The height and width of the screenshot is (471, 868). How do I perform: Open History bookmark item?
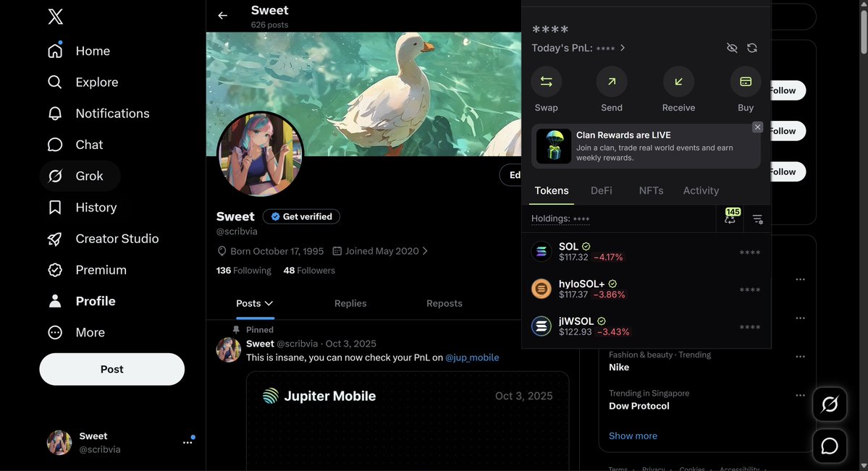coord(82,207)
